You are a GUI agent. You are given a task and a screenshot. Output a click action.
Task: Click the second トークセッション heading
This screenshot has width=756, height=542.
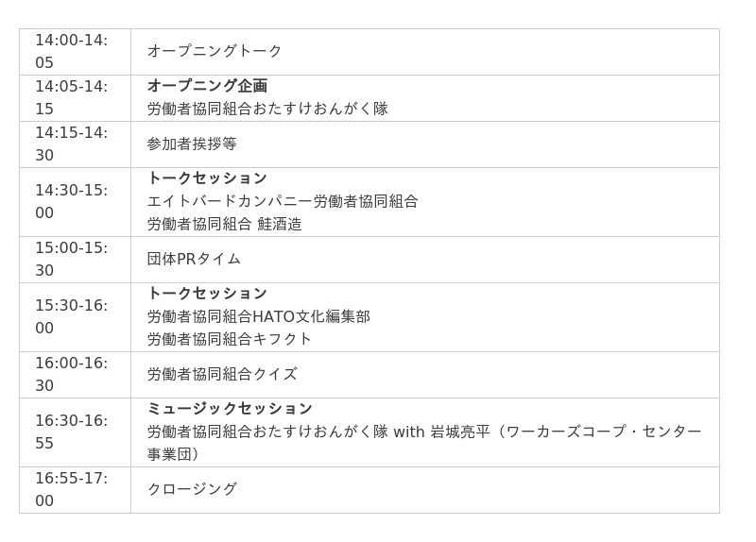[x=207, y=294]
